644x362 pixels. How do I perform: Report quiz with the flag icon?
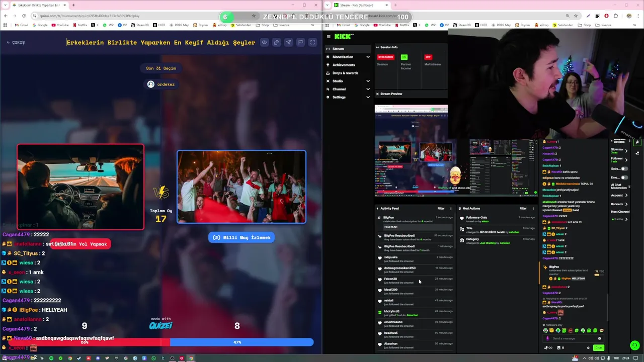(300, 42)
